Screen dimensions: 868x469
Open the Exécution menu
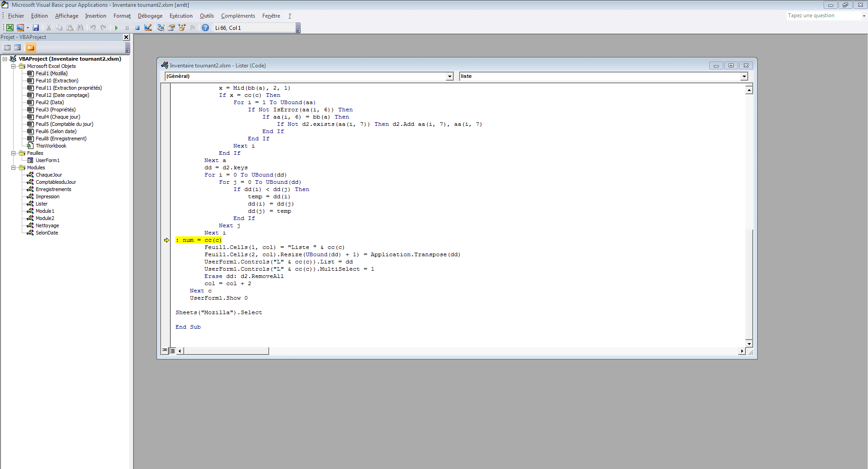[181, 16]
